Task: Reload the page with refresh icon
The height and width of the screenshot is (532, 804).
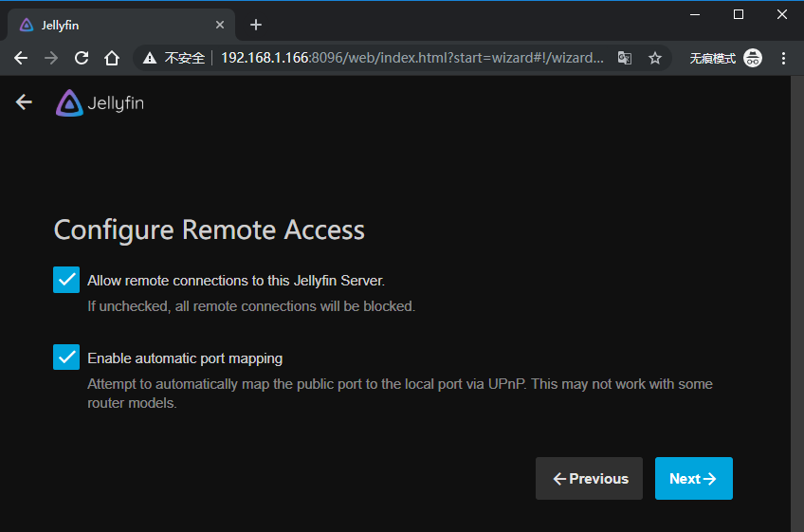Action: click(82, 58)
